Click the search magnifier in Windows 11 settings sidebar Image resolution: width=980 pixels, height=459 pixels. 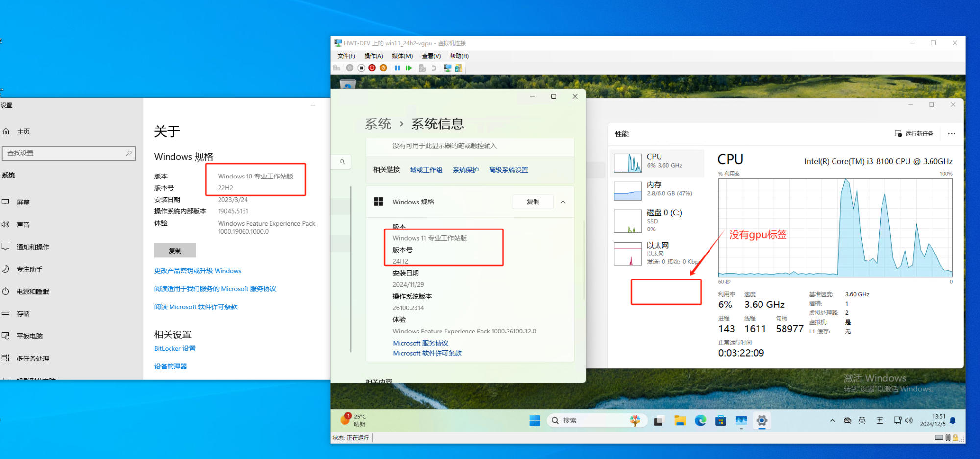[x=342, y=162]
